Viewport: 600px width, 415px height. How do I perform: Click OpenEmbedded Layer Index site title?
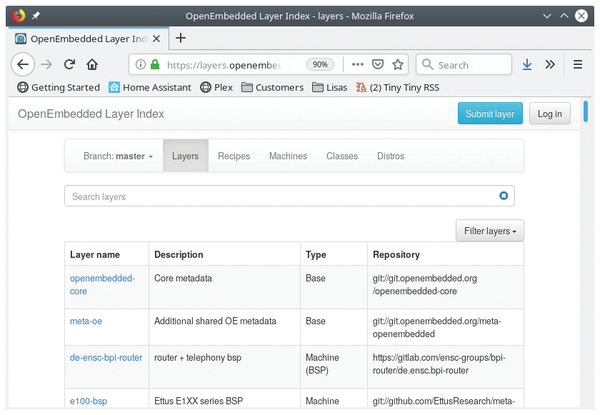coord(91,114)
